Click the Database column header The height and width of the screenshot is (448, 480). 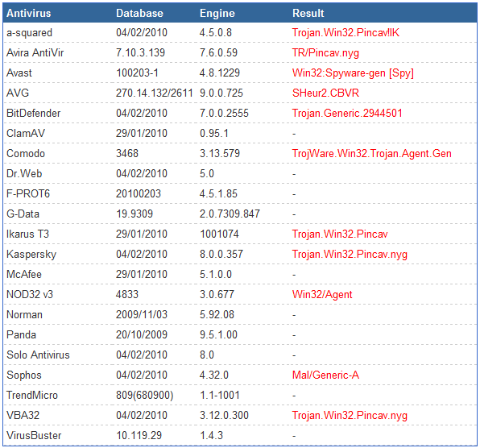(139, 13)
